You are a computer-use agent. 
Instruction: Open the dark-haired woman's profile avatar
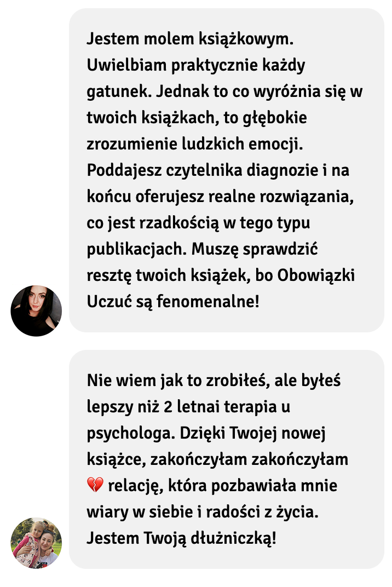(36, 310)
